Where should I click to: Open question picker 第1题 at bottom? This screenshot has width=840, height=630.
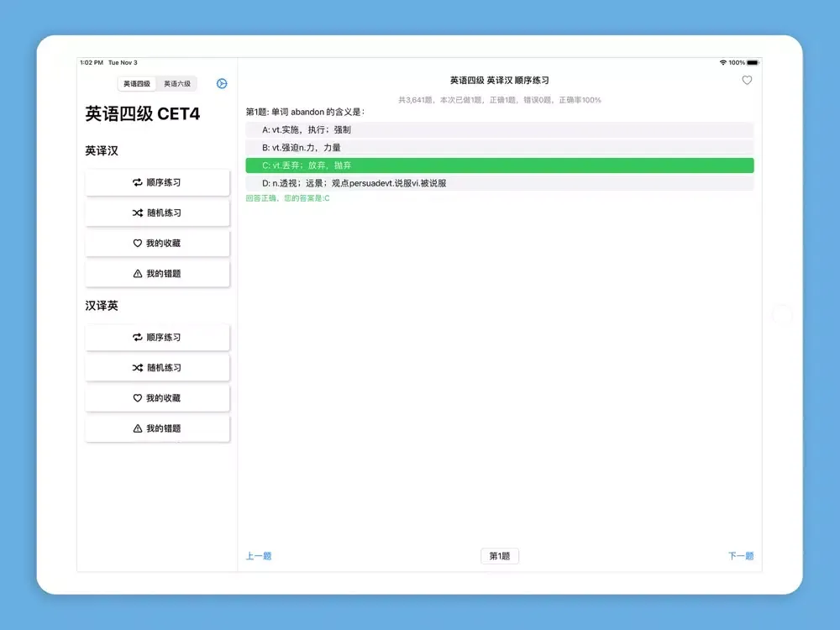tap(499, 556)
